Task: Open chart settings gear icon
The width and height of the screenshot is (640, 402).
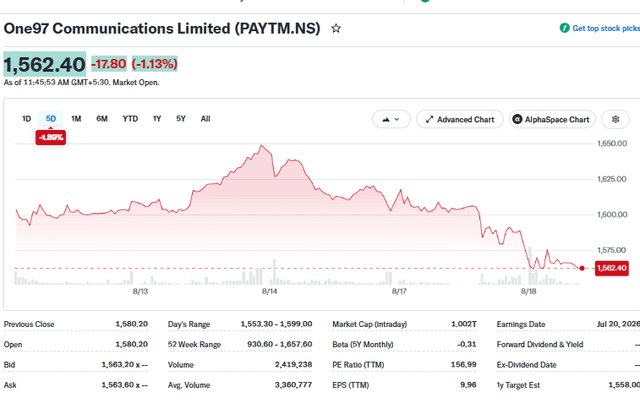Action: (616, 119)
